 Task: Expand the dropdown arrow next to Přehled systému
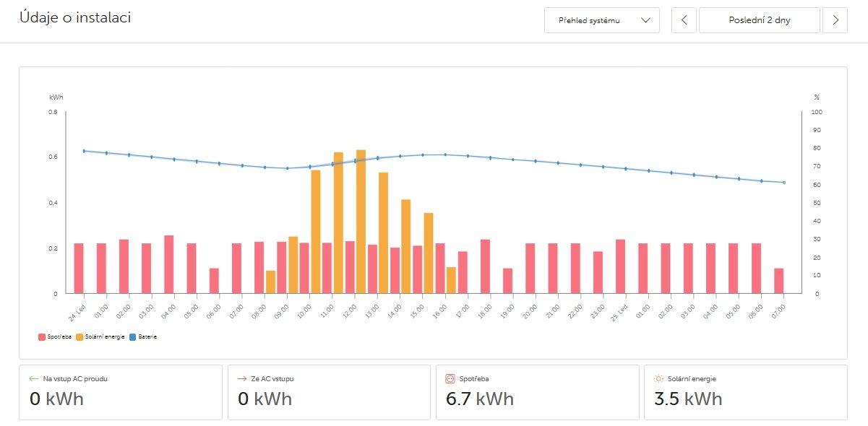(646, 20)
